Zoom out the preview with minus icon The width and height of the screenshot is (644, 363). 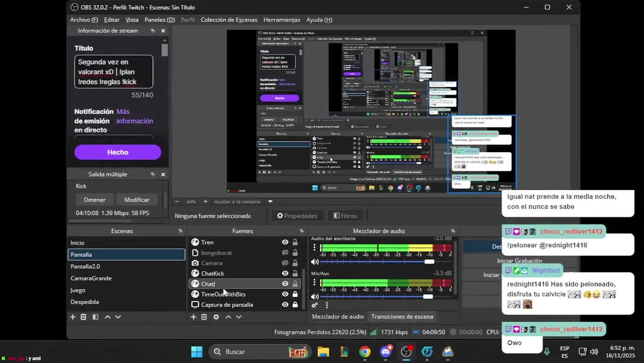click(x=177, y=202)
